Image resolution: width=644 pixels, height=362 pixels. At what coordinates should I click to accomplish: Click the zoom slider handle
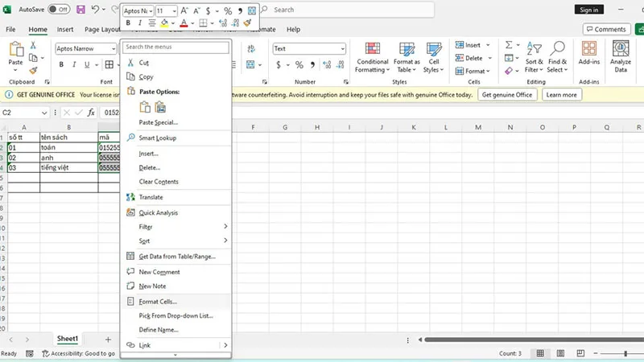[625, 353]
